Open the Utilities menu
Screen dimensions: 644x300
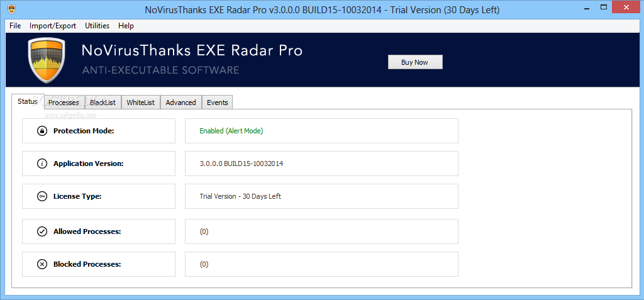pos(97,26)
